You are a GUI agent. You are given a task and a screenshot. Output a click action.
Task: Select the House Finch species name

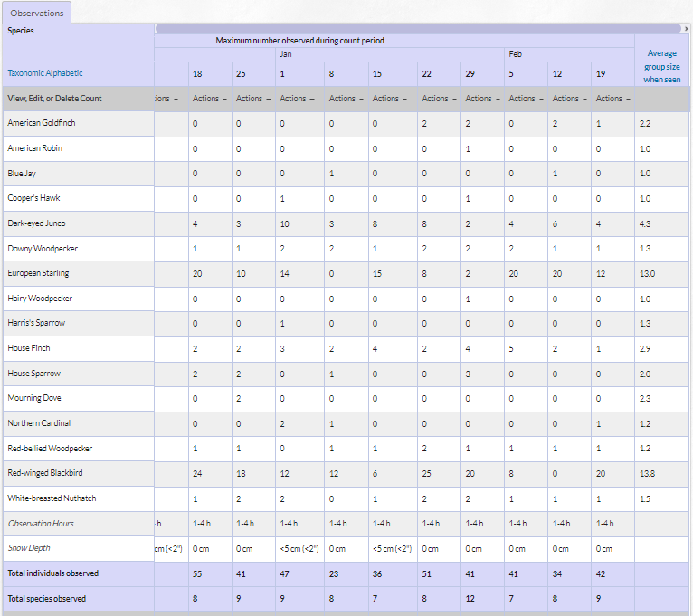coord(29,348)
